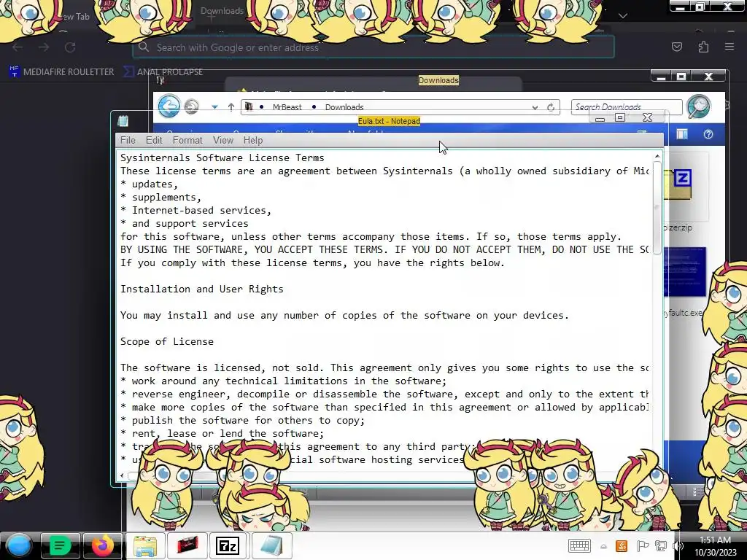The width and height of the screenshot is (747, 560).
Task: Open the Firefox hamburger application menu
Action: click(x=729, y=47)
